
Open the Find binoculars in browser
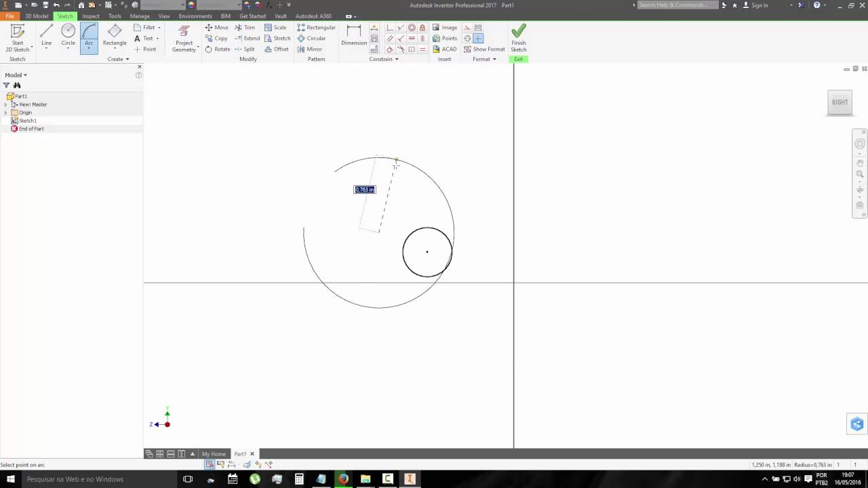(17, 85)
